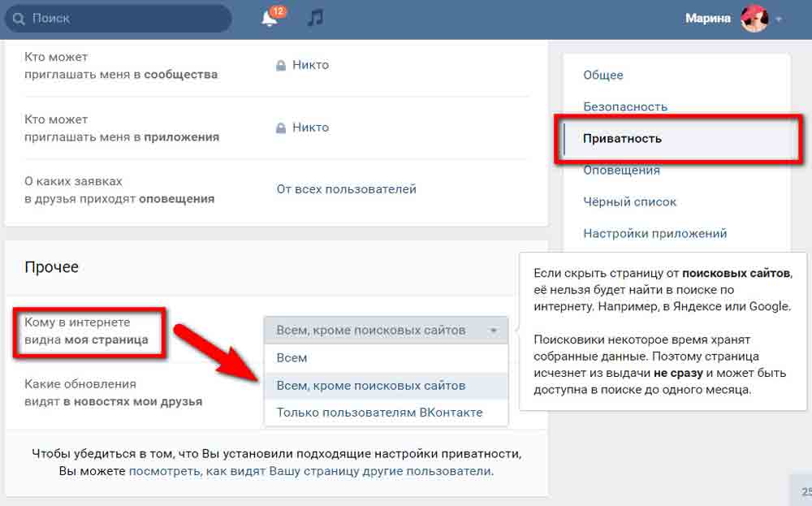
Task: Open the Безопасность settings tab
Action: (x=624, y=106)
